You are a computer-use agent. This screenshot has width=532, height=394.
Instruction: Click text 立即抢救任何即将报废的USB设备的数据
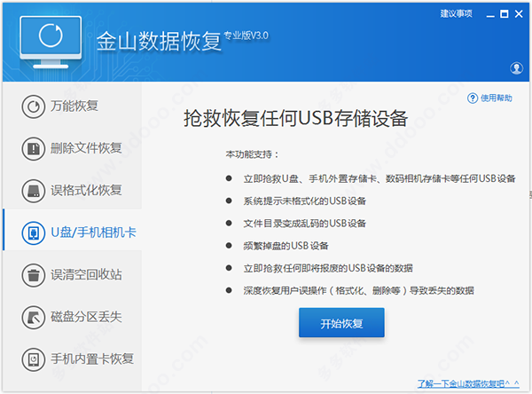point(328,268)
